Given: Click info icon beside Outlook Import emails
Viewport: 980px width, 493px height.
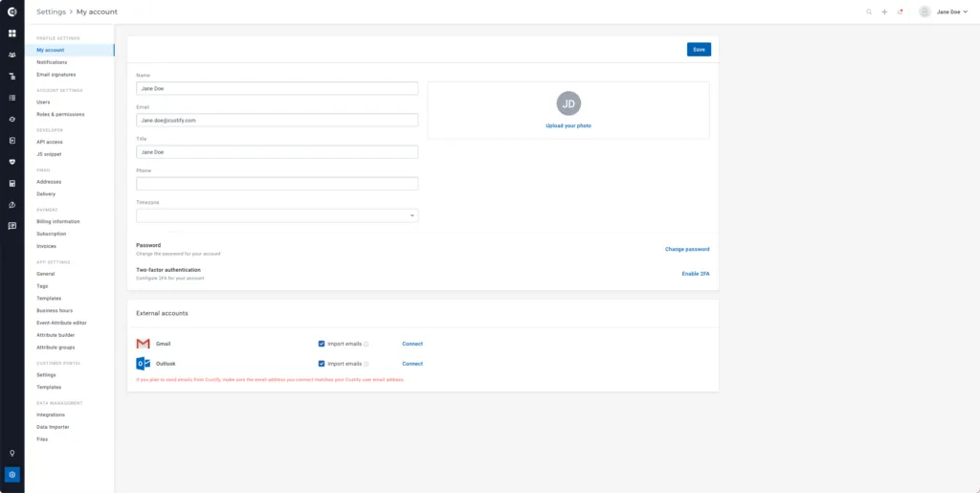Looking at the screenshot, I should click(367, 364).
